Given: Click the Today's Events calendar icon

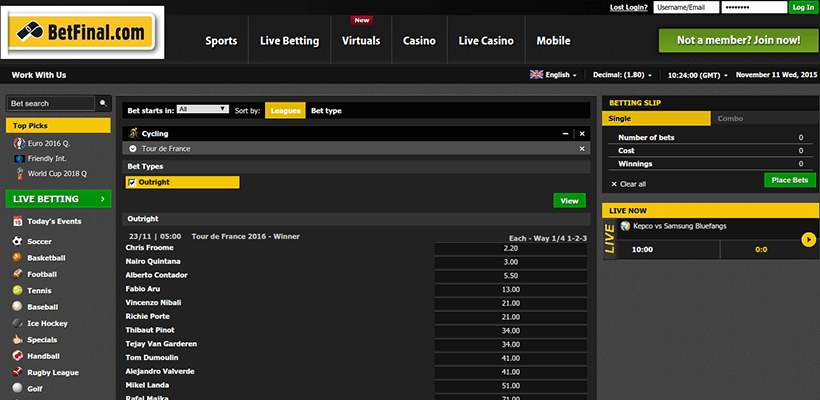Looking at the screenshot, I should [18, 221].
